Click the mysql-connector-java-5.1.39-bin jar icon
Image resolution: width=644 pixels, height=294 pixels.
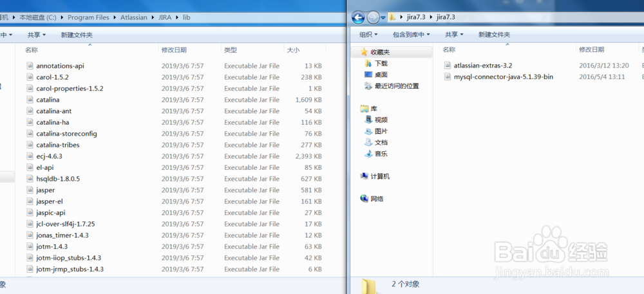(448, 77)
